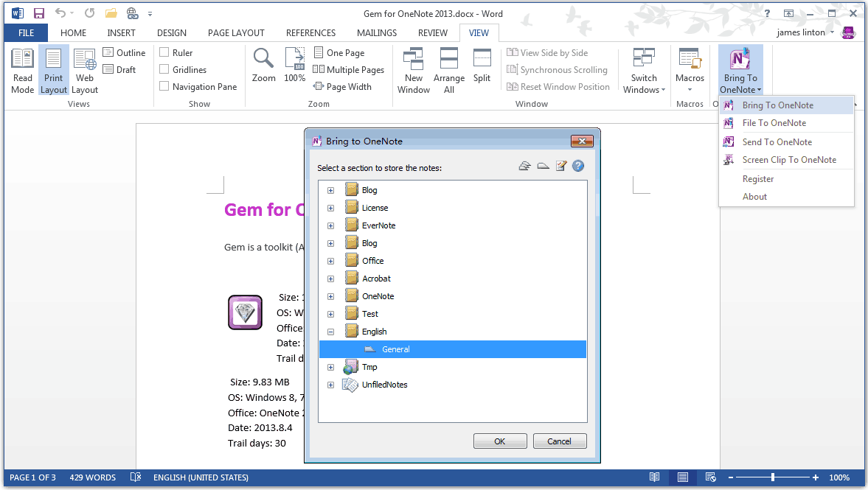Viewport: 868px width, 490px height.
Task: Choose Send To OneNote menu entry
Action: pos(786,142)
